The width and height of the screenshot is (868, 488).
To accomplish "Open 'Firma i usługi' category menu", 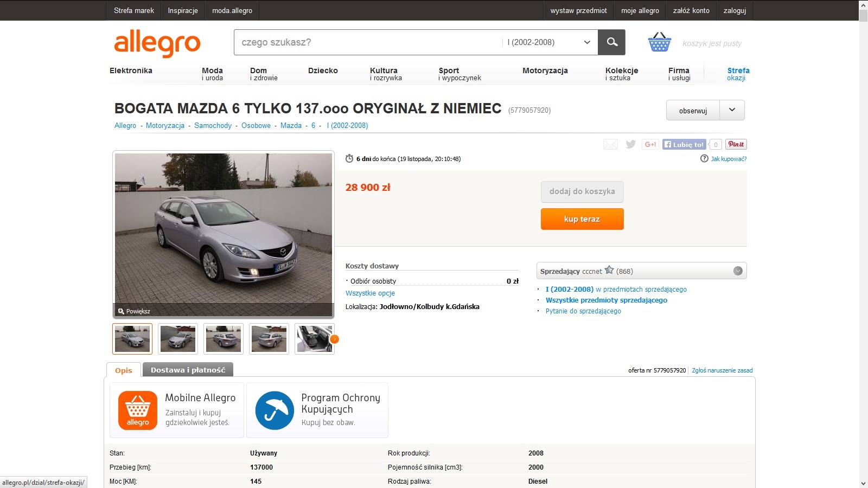I will coord(679,74).
